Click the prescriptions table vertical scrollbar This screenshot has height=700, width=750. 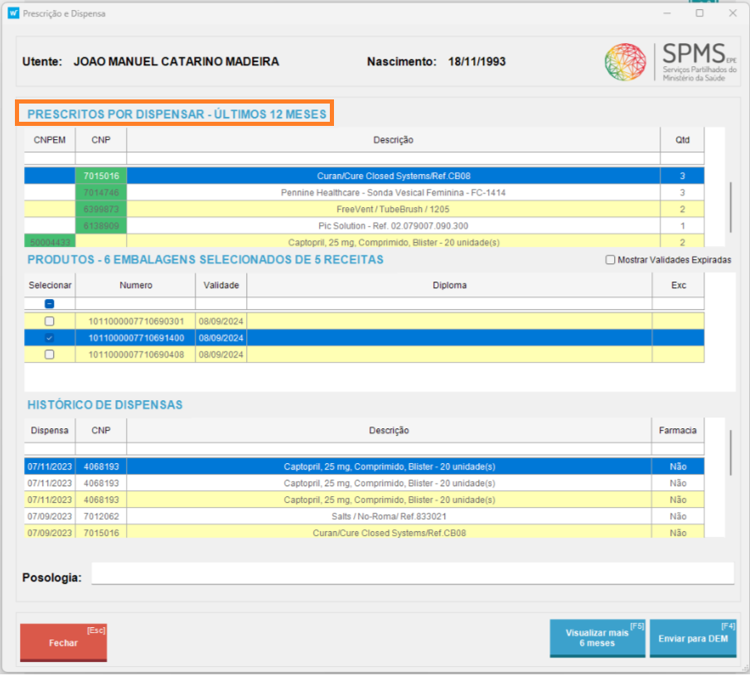[x=730, y=207]
